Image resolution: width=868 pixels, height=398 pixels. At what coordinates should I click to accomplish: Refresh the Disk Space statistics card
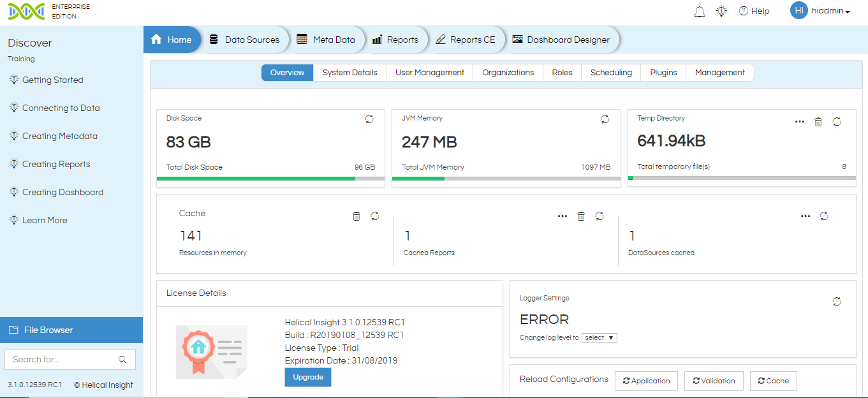coord(369,119)
